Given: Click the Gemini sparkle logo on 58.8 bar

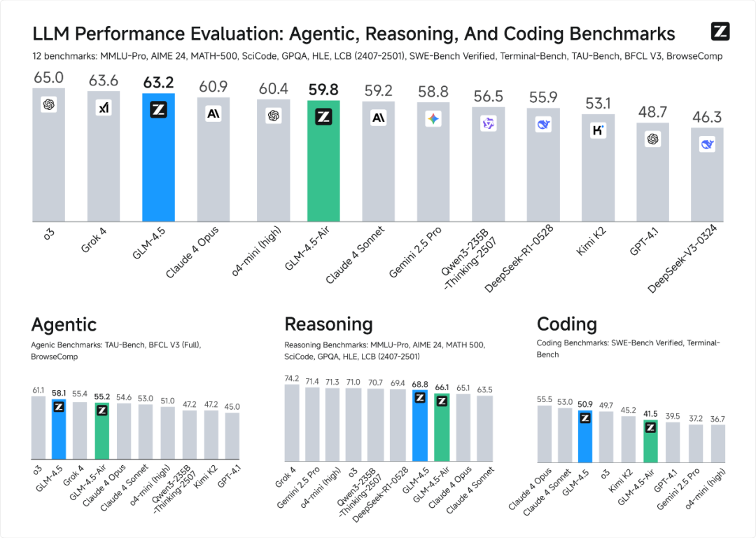Looking at the screenshot, I should pos(433,119).
